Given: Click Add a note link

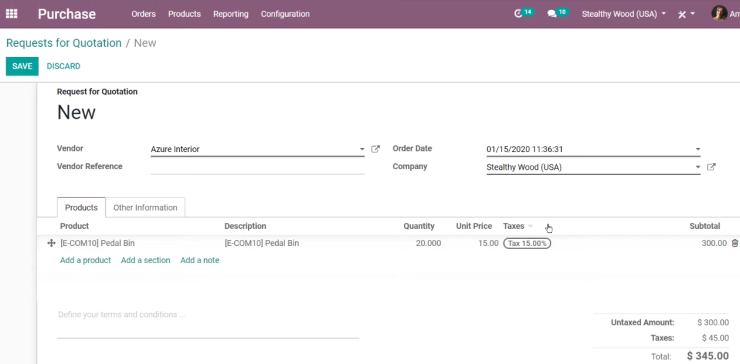Looking at the screenshot, I should (x=200, y=260).
